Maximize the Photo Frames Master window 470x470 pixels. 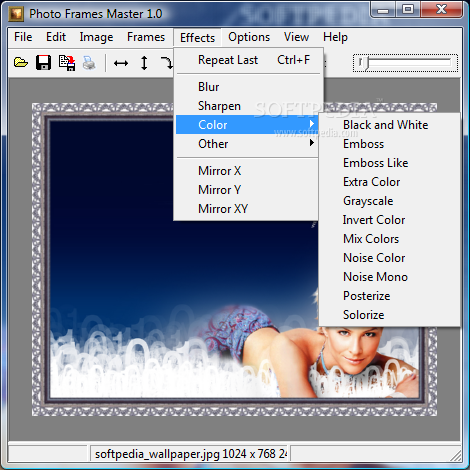click(408, 9)
